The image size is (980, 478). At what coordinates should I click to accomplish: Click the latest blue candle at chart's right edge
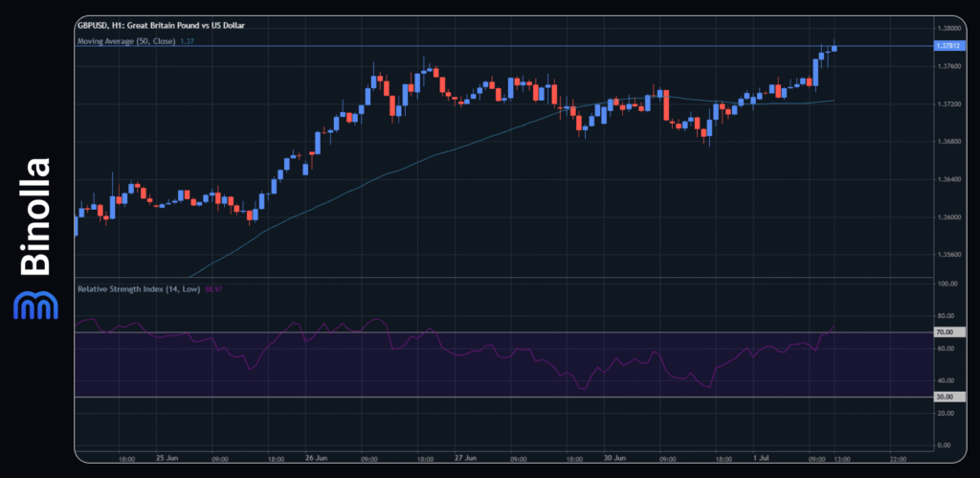(x=835, y=48)
